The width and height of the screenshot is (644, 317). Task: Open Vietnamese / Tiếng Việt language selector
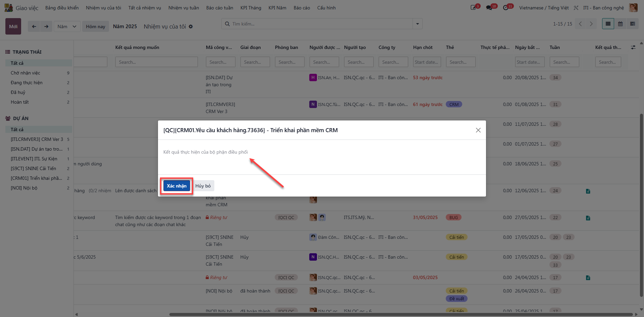[x=544, y=8]
